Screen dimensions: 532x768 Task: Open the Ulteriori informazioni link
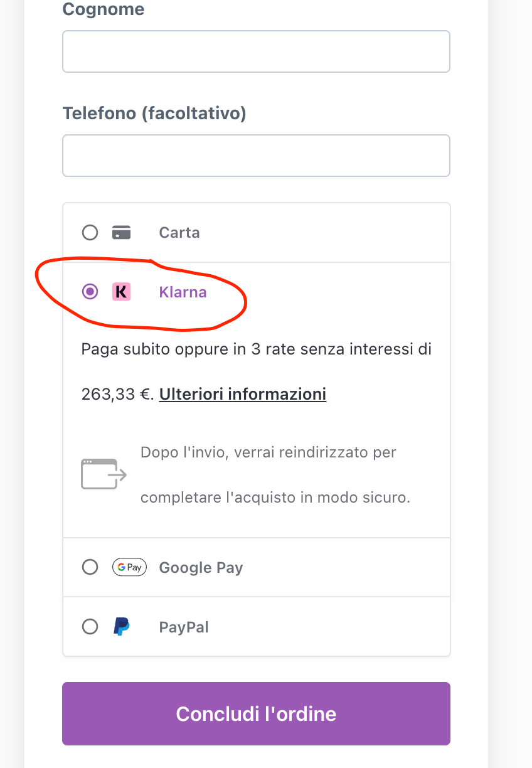(242, 394)
